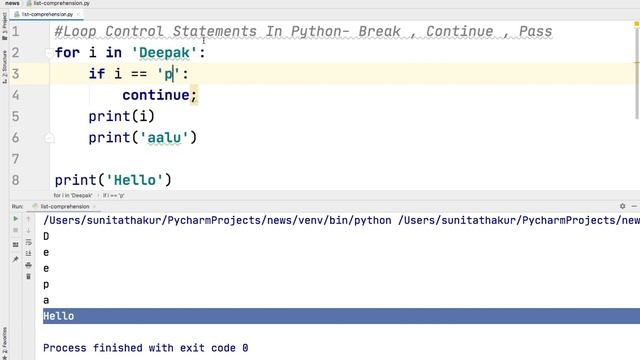Click the 'Deepak' string literal

pos(164,53)
